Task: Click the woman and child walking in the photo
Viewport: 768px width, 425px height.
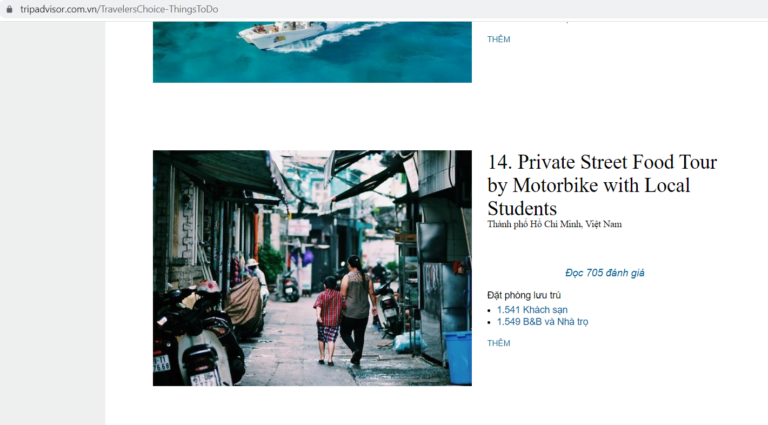Action: click(x=345, y=311)
